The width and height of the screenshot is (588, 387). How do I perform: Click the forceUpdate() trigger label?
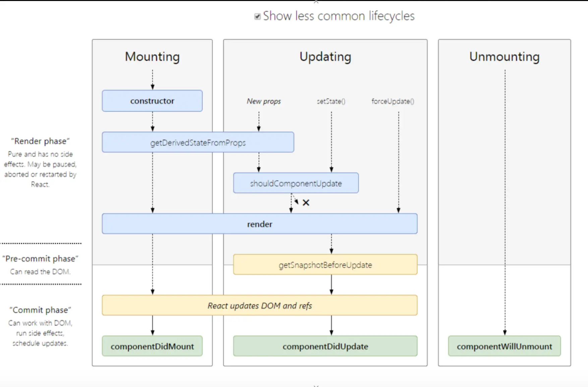393,101
